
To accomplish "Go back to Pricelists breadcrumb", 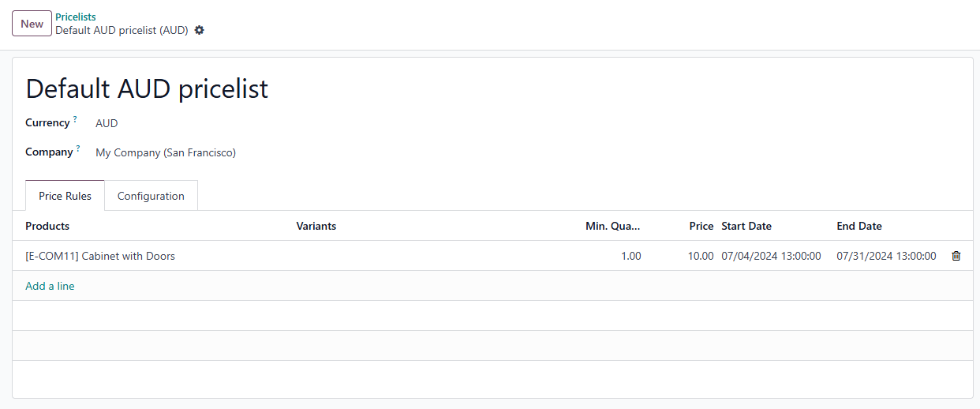I will coord(76,17).
